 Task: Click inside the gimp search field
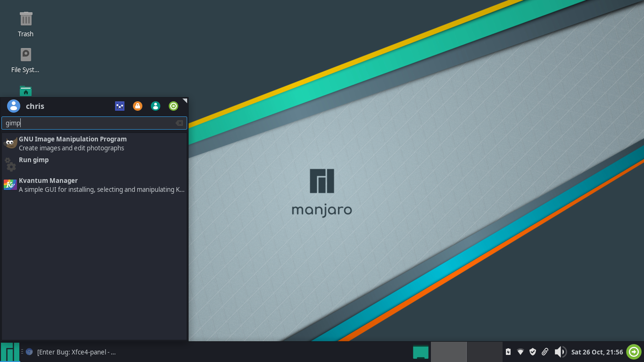[90, 123]
